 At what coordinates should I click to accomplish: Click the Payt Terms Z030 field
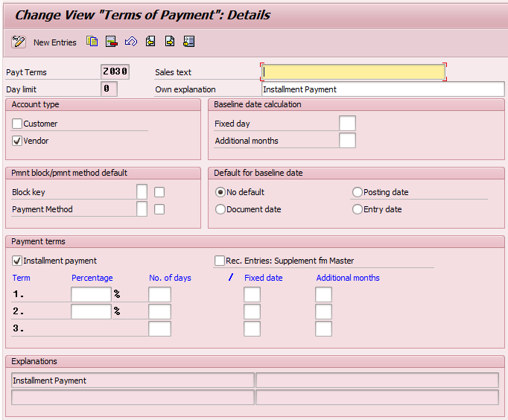(x=115, y=71)
